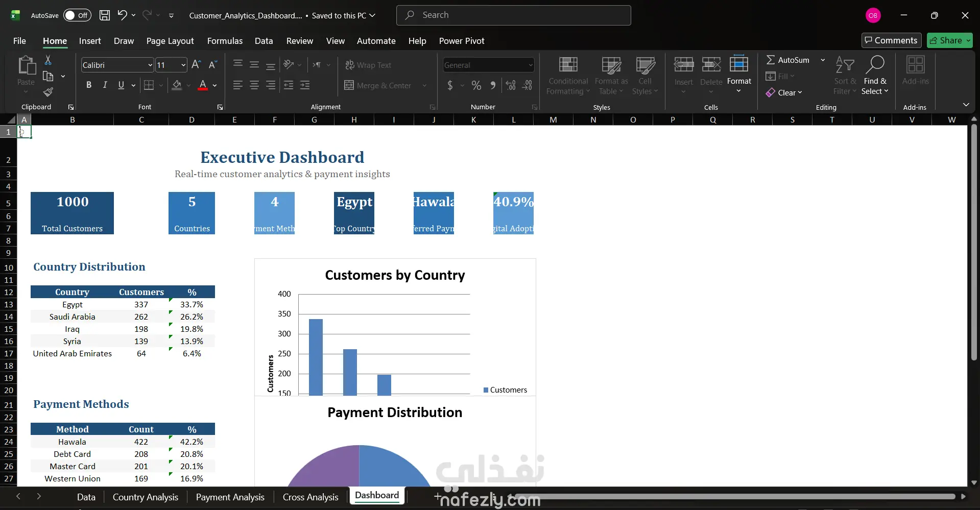Click the Undo arrow icon
The height and width of the screenshot is (510, 980).
coord(122,15)
